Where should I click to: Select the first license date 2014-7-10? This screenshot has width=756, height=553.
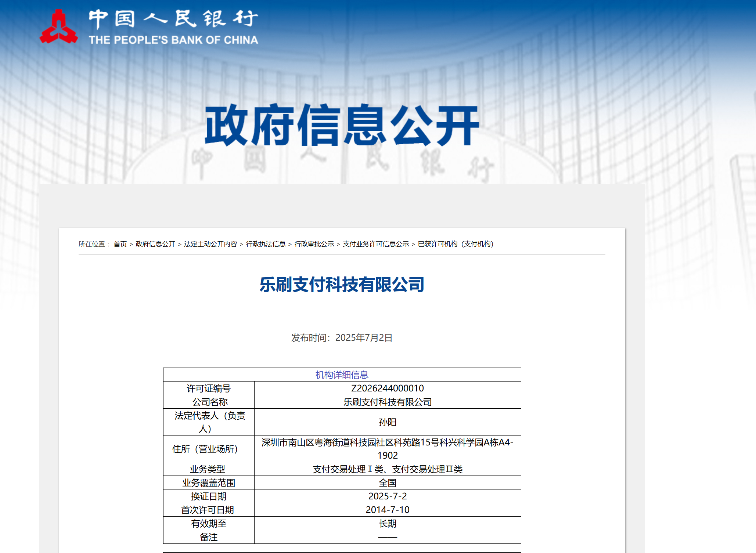pyautogui.click(x=388, y=510)
